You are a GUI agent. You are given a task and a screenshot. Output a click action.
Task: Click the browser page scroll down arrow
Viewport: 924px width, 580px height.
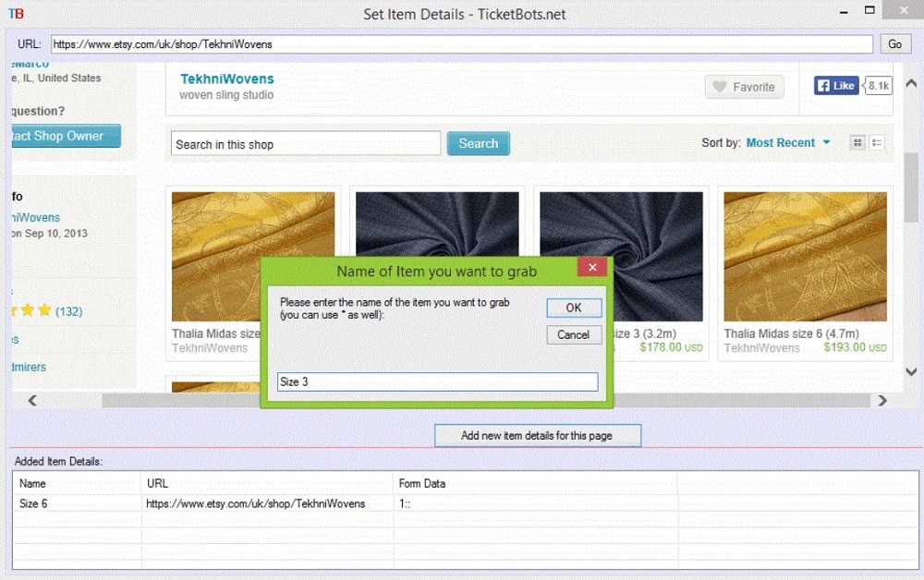[x=911, y=371]
